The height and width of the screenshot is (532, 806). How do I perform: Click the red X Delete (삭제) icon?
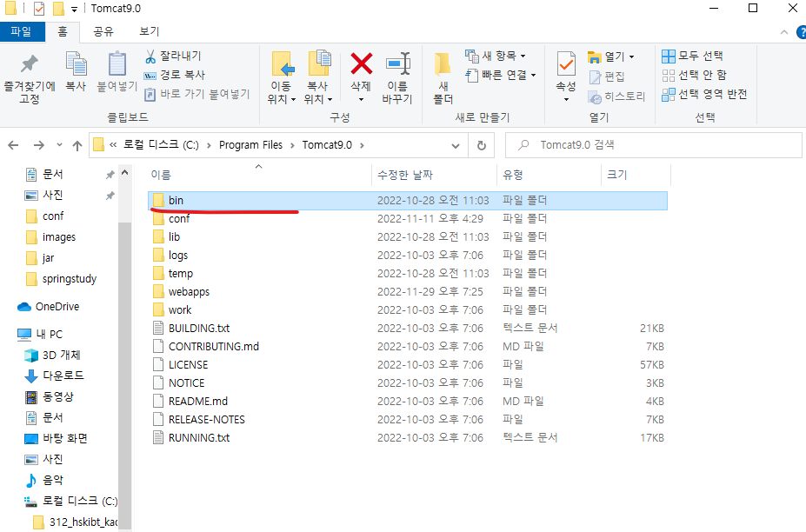click(x=362, y=65)
